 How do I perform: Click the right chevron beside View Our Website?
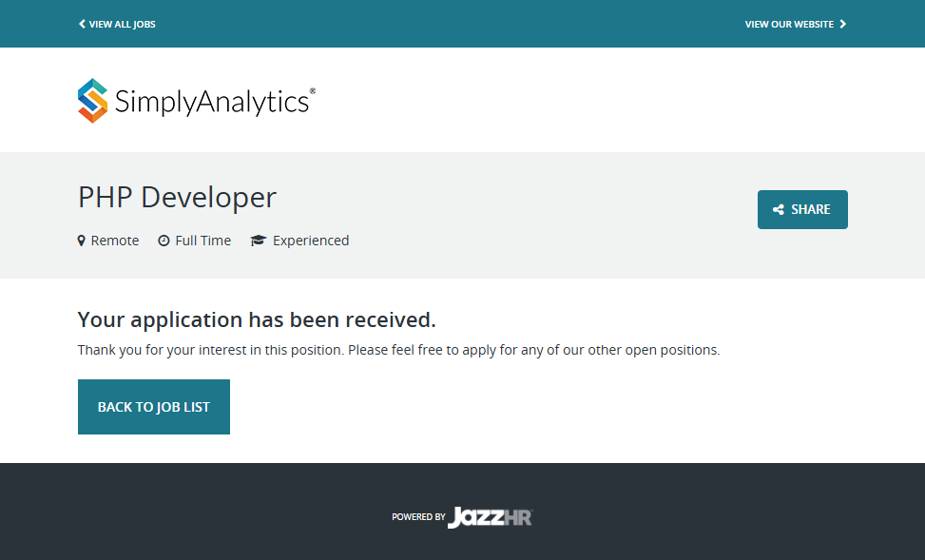(843, 24)
